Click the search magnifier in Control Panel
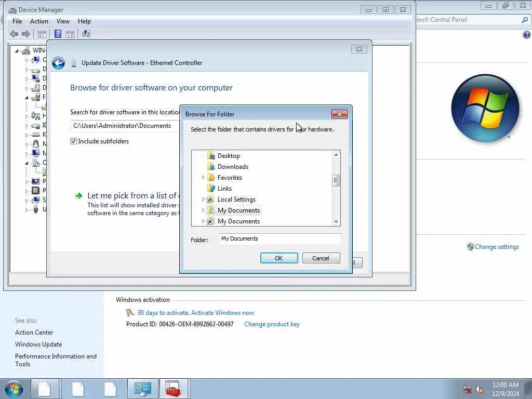Viewport: 532px width, 399px height. 525,20
